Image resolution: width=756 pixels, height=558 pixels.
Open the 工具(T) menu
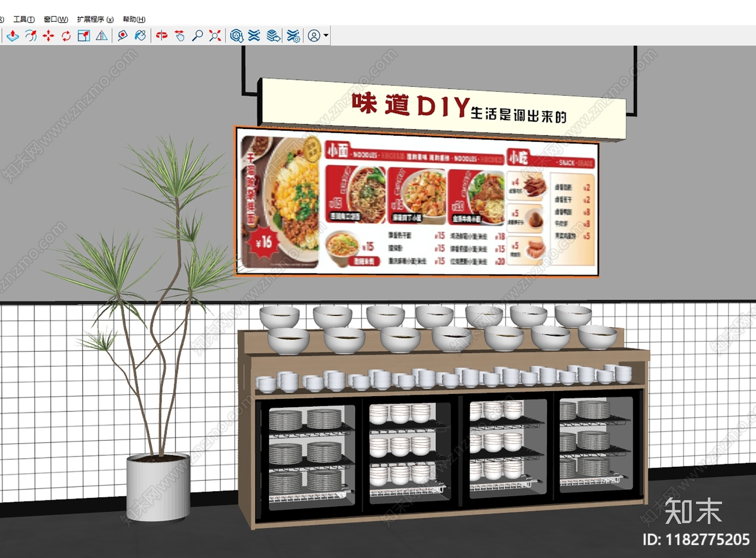[24, 19]
